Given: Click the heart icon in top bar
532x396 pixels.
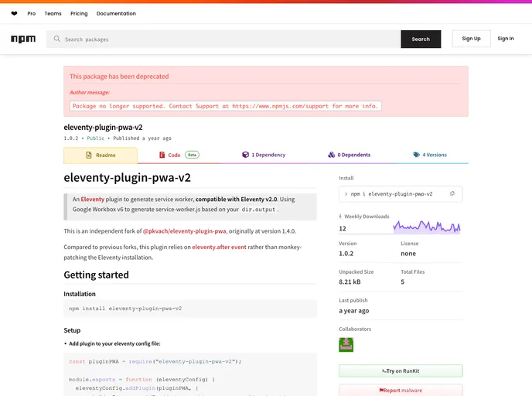Looking at the screenshot, I should 14,14.
